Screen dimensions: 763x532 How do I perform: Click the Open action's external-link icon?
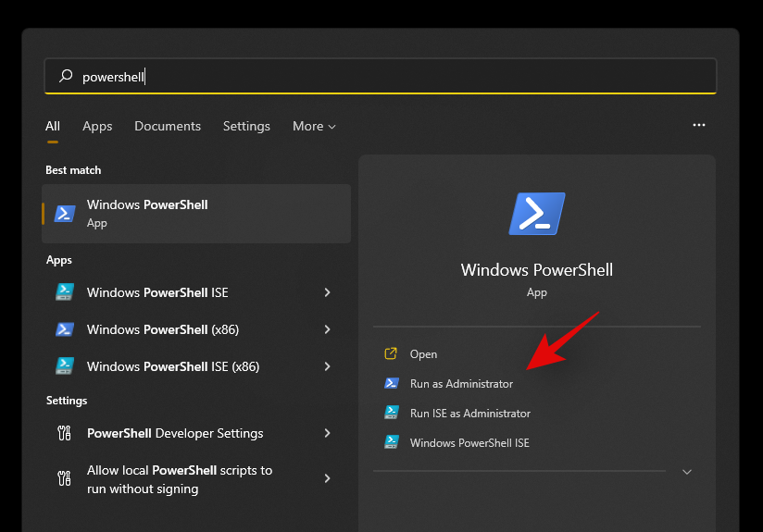click(391, 353)
